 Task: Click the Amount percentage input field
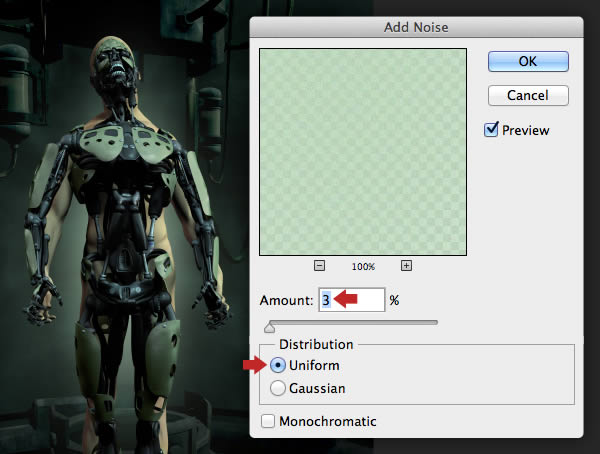[352, 300]
